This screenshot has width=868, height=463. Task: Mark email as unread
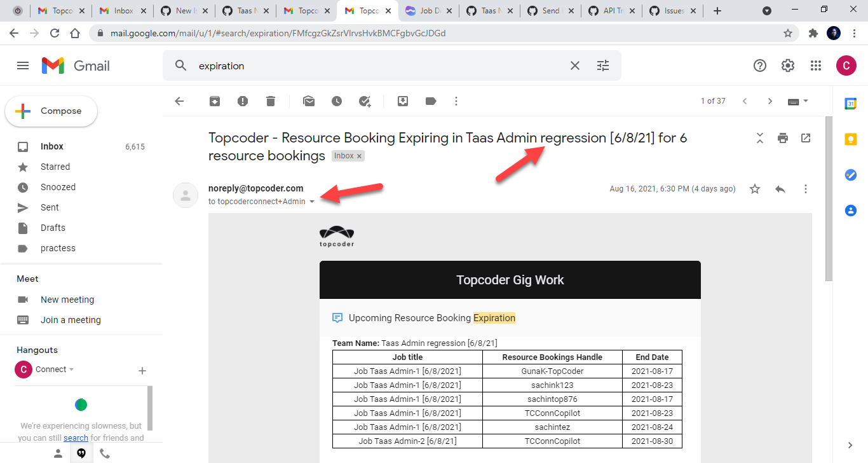click(x=309, y=101)
